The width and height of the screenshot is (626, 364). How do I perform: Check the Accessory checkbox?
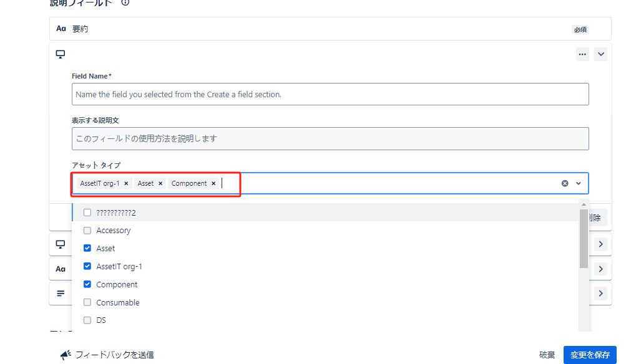point(87,231)
